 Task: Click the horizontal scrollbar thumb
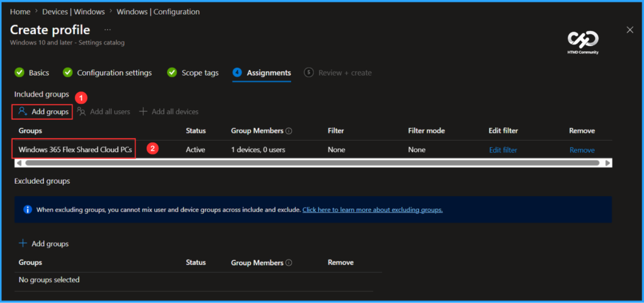click(x=312, y=163)
